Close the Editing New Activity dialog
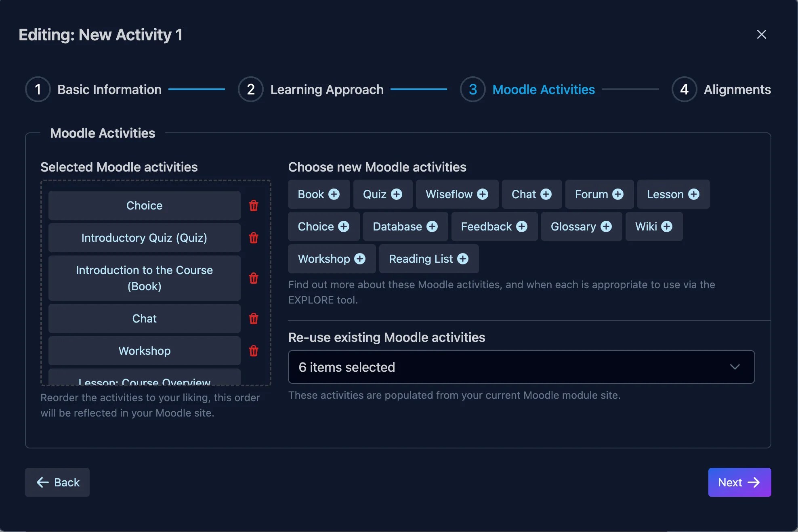Image resolution: width=798 pixels, height=532 pixels. [x=761, y=34]
